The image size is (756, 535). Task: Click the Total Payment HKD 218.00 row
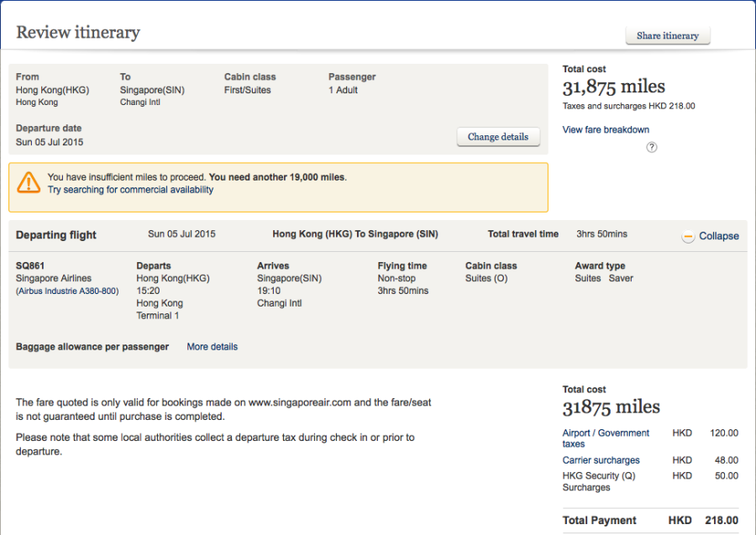point(649,520)
